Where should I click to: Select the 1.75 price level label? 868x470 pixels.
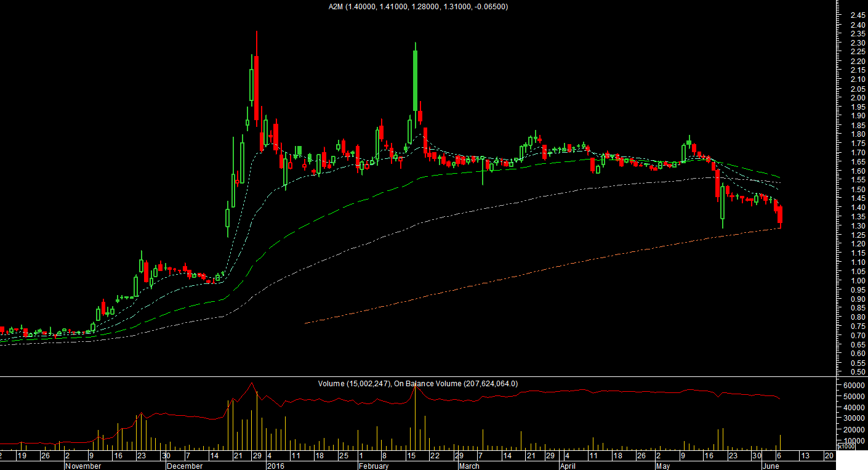(857, 143)
